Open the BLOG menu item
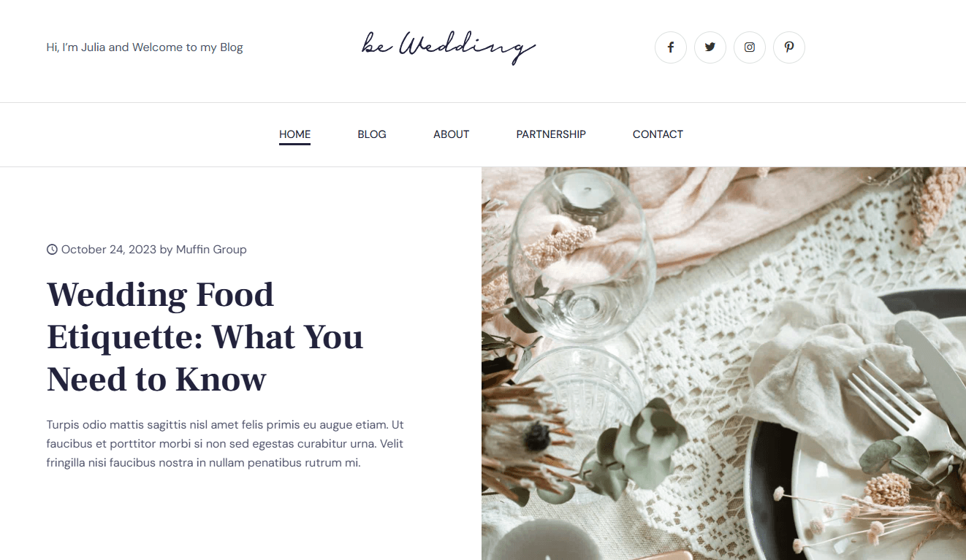 tap(372, 134)
